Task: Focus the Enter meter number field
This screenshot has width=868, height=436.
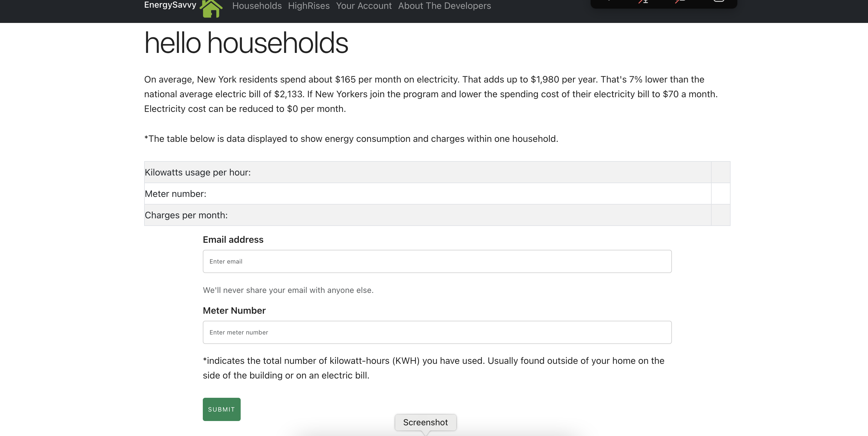Action: [x=437, y=332]
